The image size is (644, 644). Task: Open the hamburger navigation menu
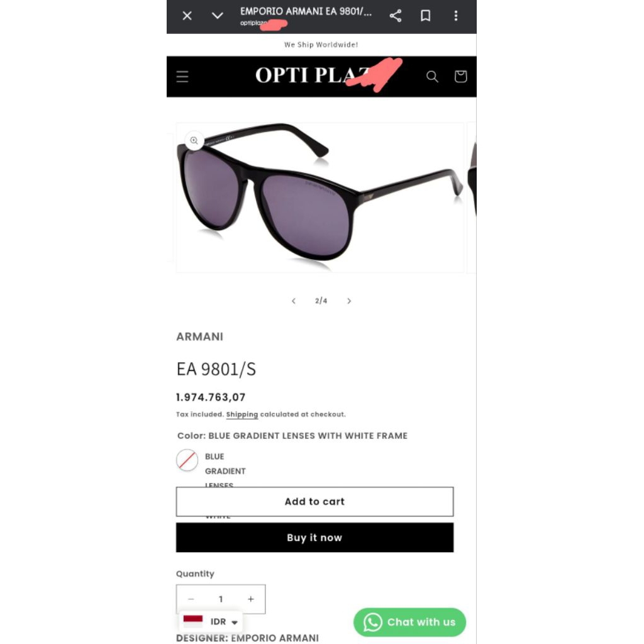click(182, 76)
